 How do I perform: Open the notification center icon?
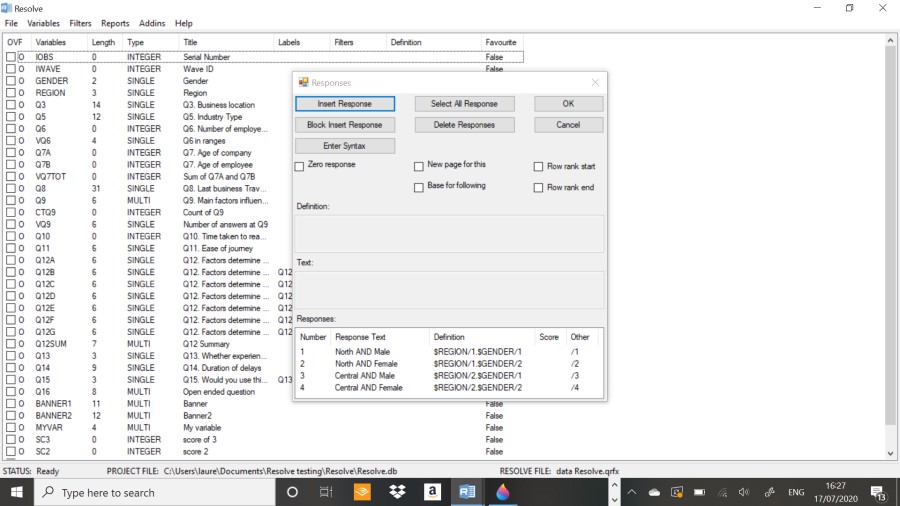pyautogui.click(x=878, y=493)
